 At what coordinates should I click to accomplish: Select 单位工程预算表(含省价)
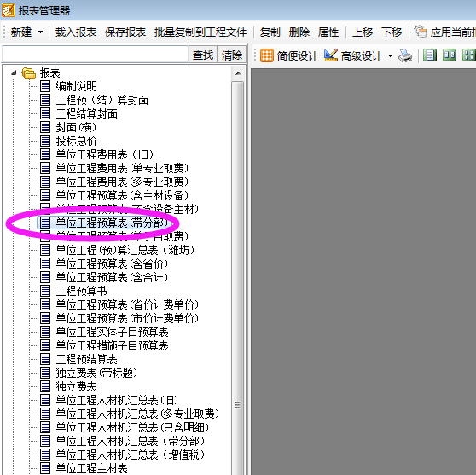112,264
